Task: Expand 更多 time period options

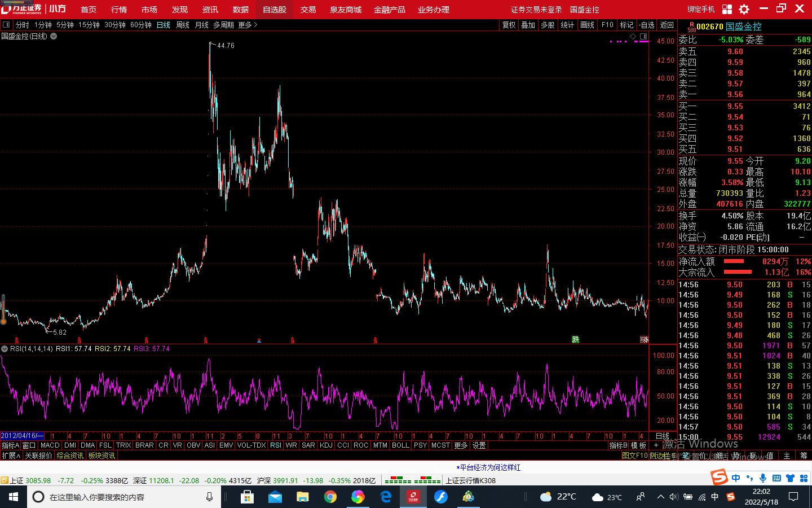Action: 248,25
